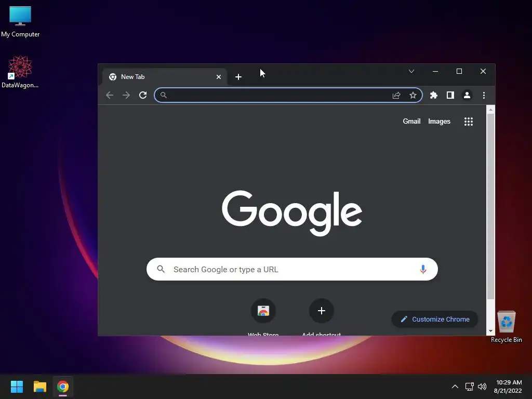Go back with the back arrow

coord(109,96)
